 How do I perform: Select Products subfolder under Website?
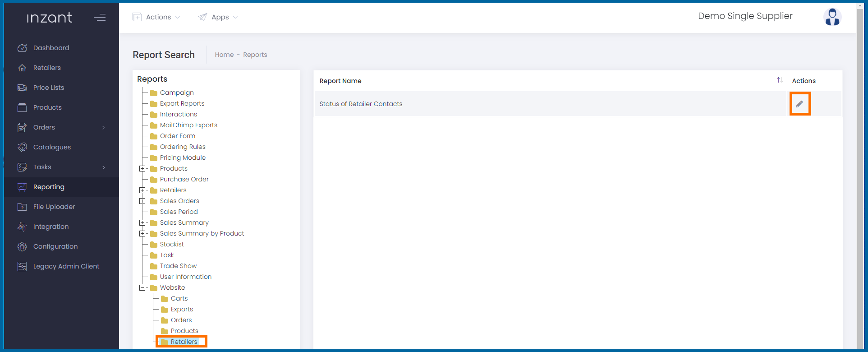click(184, 331)
